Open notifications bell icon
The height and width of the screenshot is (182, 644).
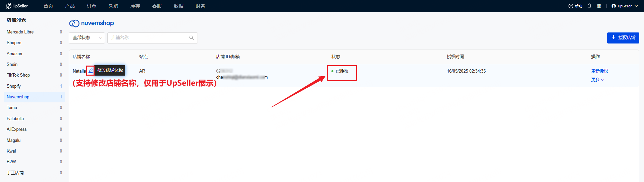589,6
